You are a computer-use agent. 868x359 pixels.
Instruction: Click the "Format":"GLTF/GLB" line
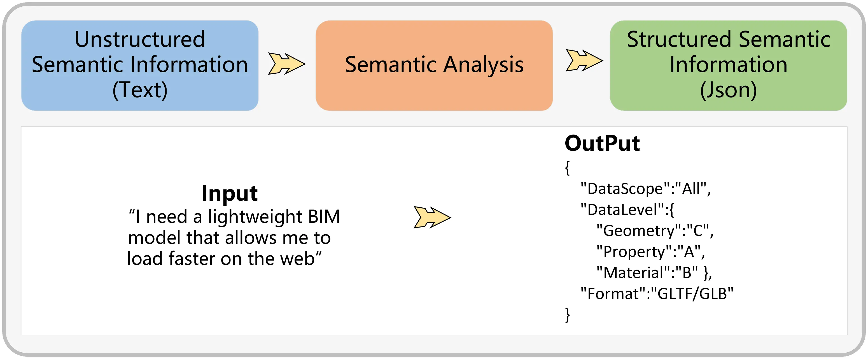pos(656,294)
